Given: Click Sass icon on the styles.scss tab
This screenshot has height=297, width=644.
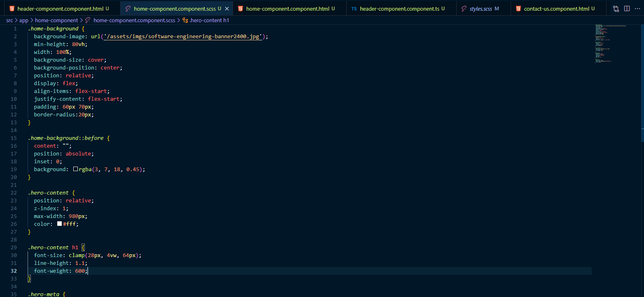Looking at the screenshot, I should [464, 9].
